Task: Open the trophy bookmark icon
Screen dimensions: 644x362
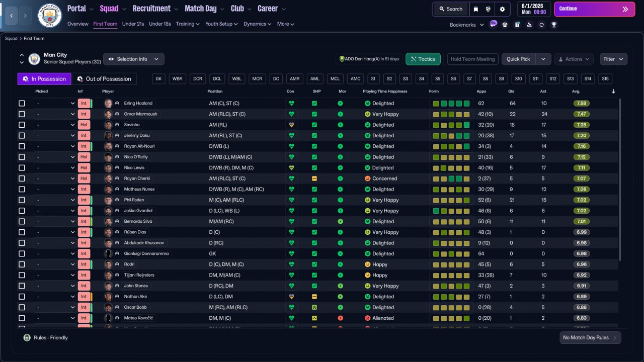Action: tap(553, 25)
